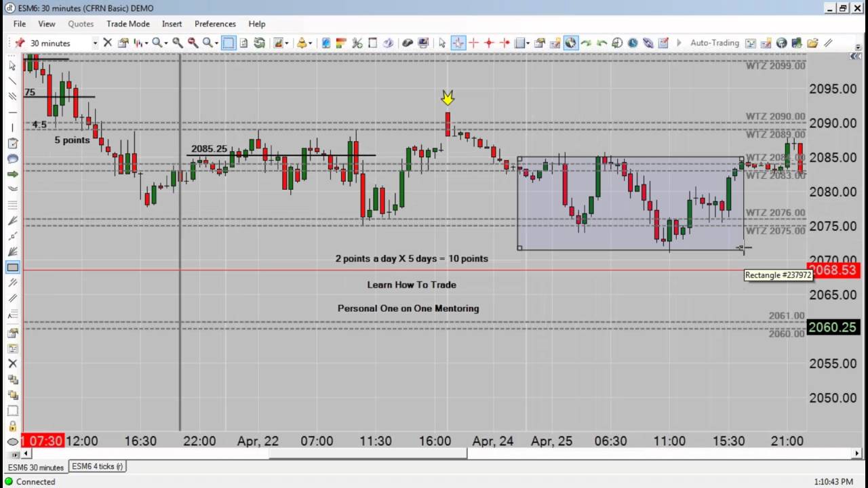Toggle the yellow padlock lock drawings icon
This screenshot has height=488, width=868.
(x=12, y=426)
